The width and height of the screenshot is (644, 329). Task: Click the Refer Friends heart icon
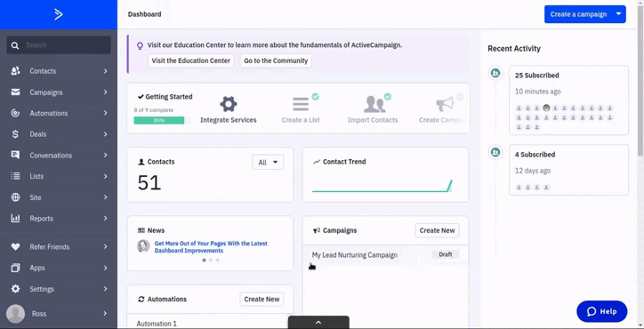pos(16,247)
